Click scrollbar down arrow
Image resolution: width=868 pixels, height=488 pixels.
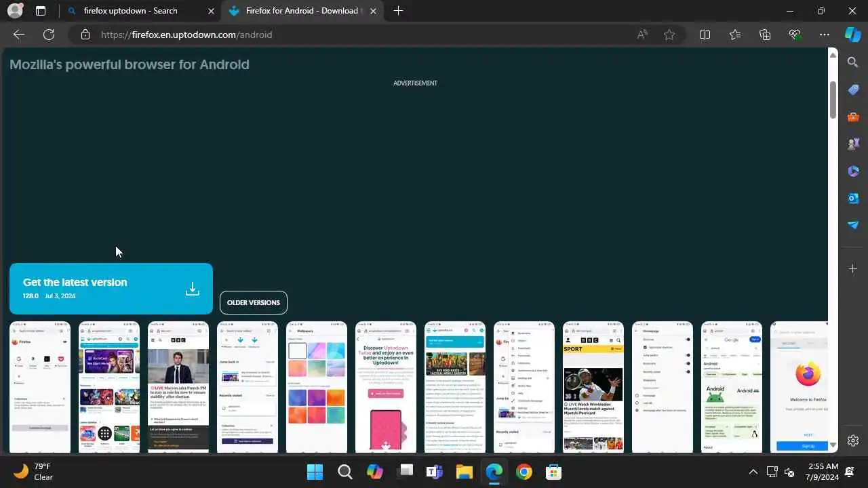[x=833, y=445]
